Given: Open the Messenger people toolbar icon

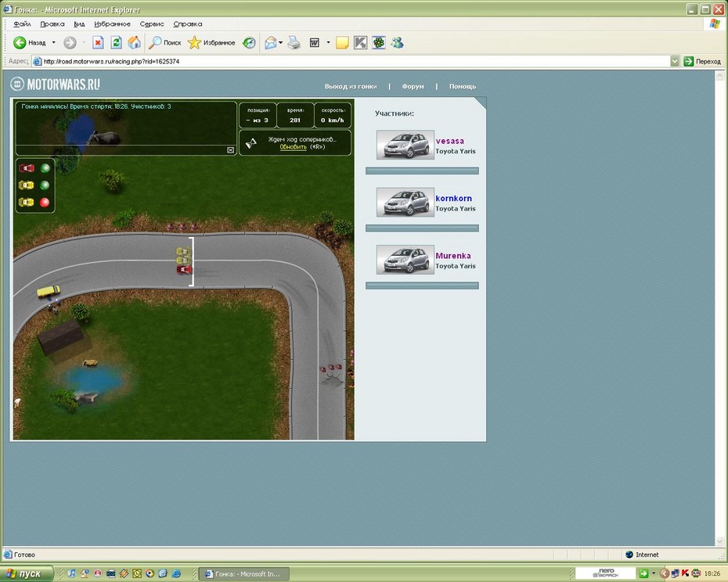Looking at the screenshot, I should click(398, 43).
